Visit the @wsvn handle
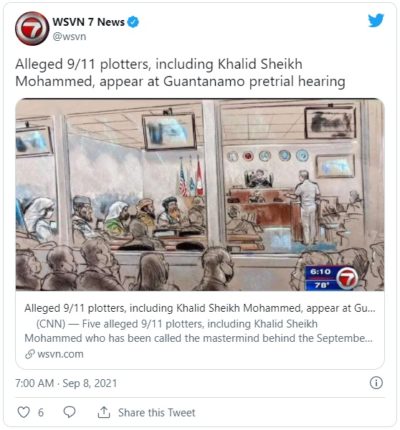This screenshot has width=400, height=430. tap(69, 36)
